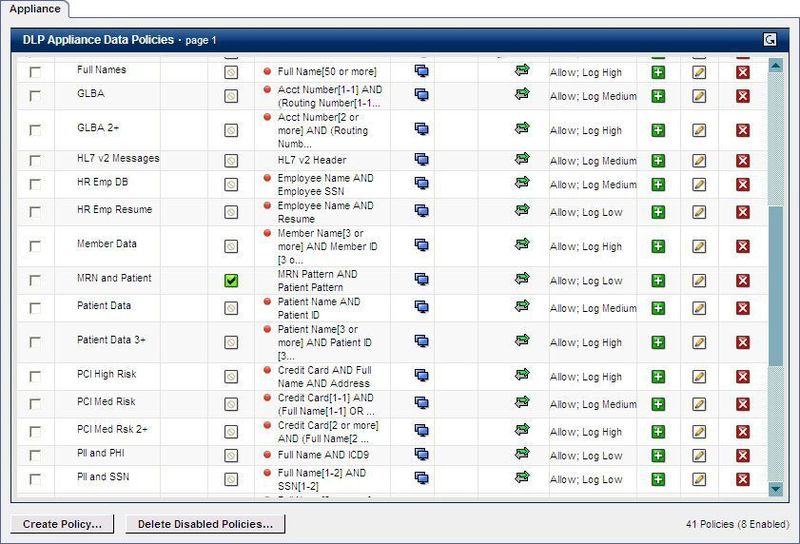
Task: Delete the Member Data policy
Action: [743, 246]
